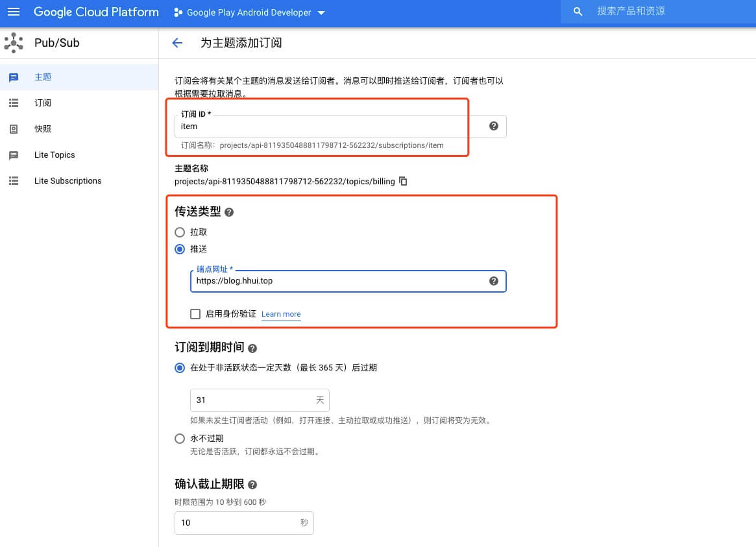Click the Learn more link
Viewport: 756px width, 547px height.
click(281, 314)
